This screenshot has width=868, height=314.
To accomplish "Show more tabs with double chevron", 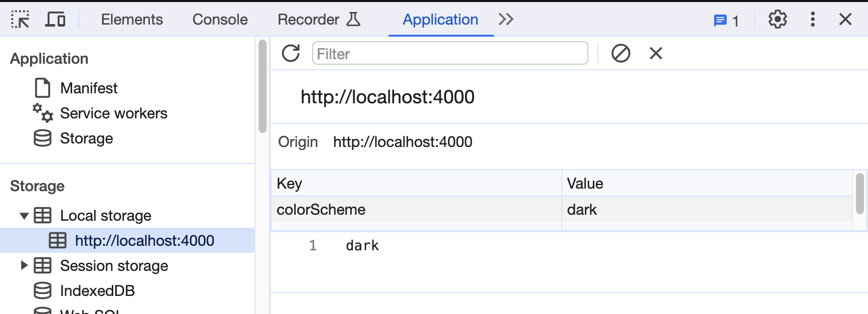I will [x=506, y=20].
